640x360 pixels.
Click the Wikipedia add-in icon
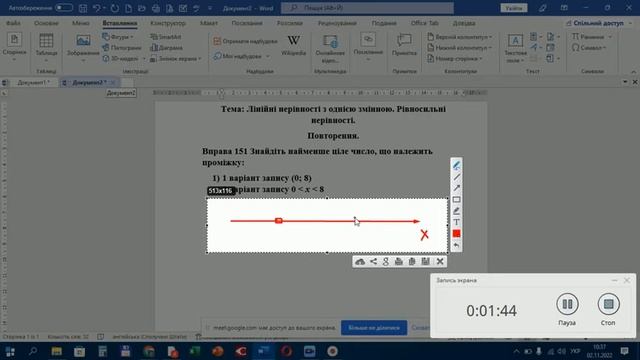pyautogui.click(x=293, y=46)
